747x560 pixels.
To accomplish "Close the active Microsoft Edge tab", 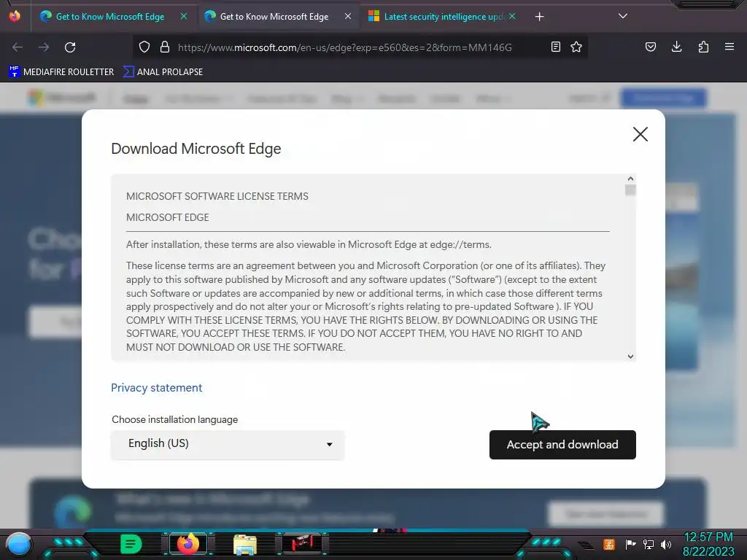I will 348,17.
